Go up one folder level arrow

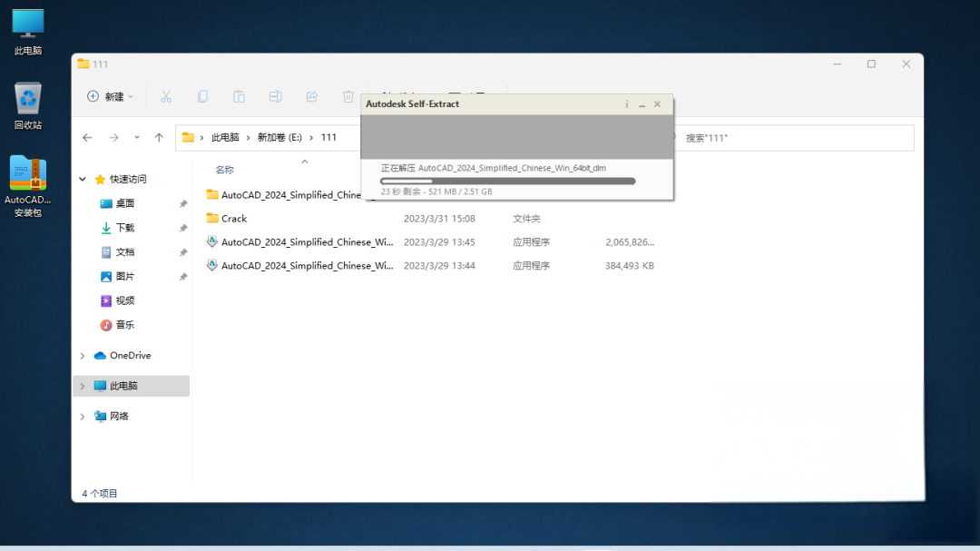click(x=159, y=138)
